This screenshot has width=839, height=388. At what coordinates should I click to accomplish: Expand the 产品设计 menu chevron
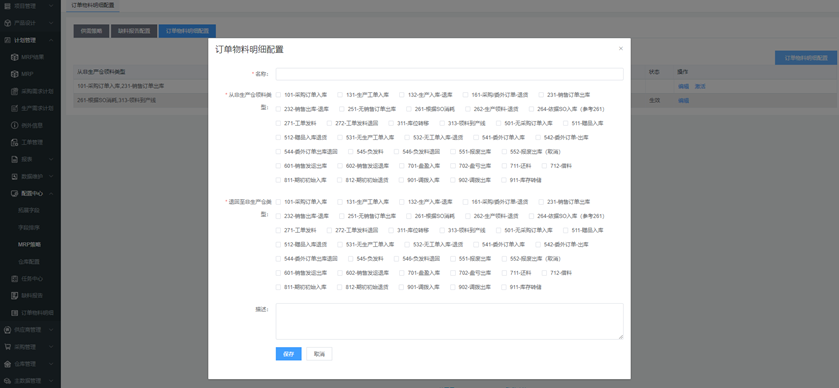click(50, 23)
